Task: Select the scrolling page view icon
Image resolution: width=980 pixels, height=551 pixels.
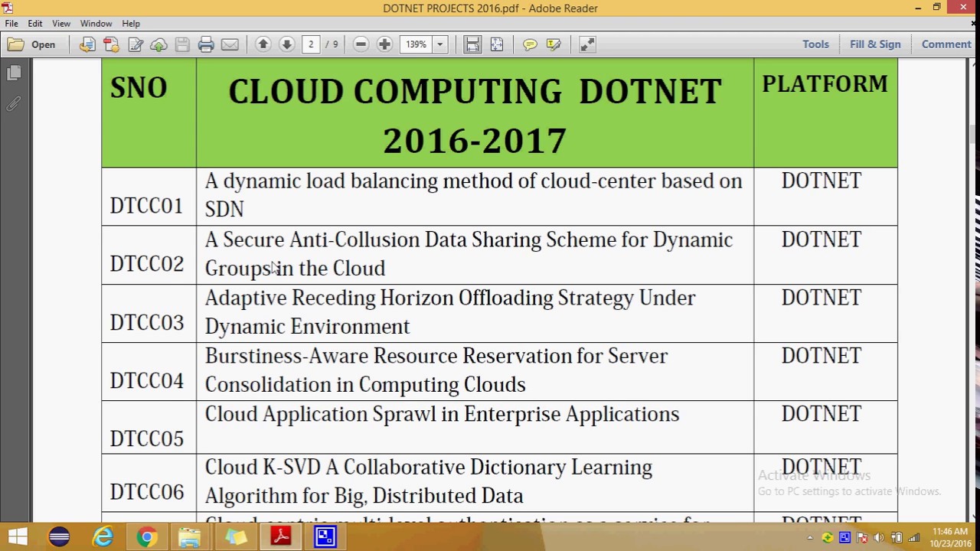Action: pyautogui.click(x=472, y=44)
